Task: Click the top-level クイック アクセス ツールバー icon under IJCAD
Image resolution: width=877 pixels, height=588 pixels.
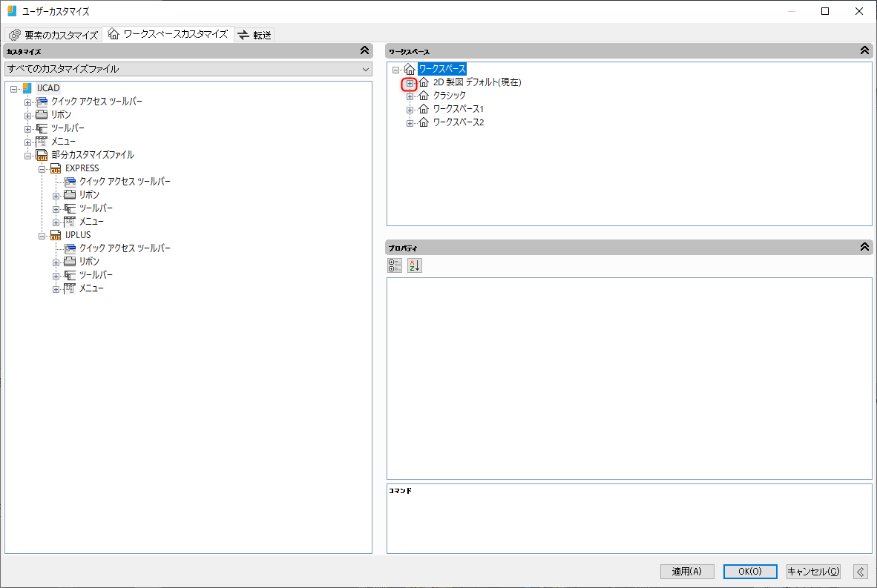Action: (x=42, y=102)
